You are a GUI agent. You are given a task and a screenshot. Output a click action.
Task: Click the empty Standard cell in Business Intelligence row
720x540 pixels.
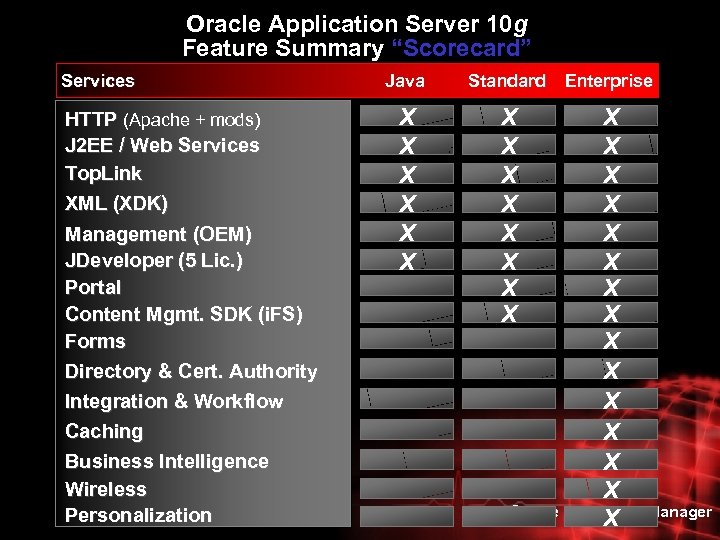click(x=509, y=459)
